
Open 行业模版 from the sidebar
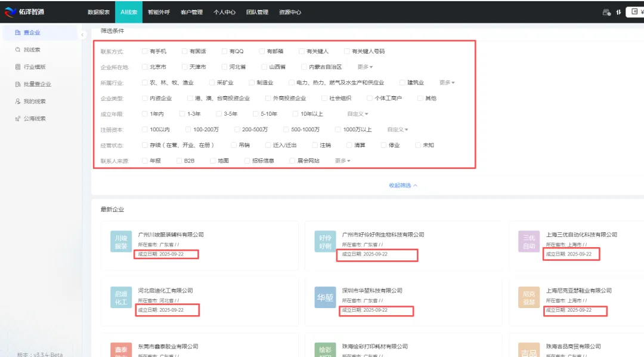coord(33,66)
